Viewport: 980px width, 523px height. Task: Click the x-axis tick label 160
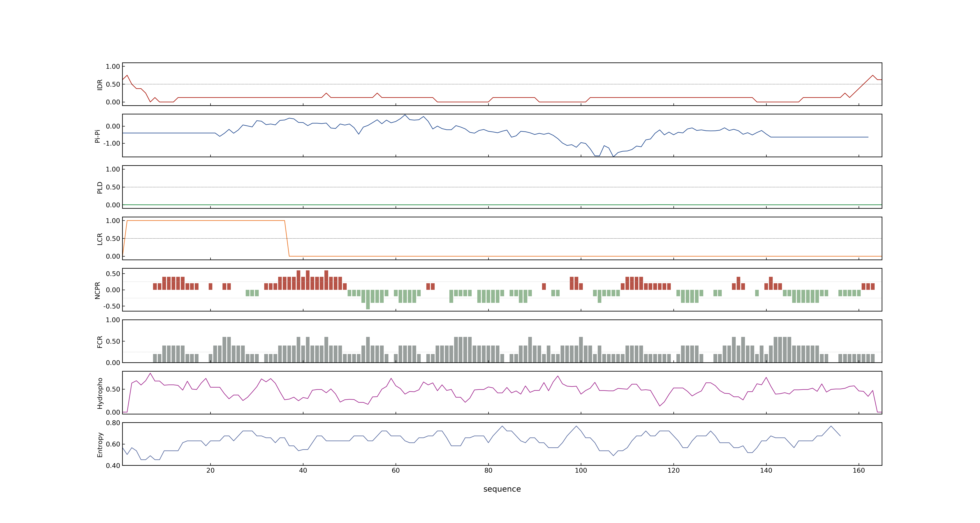(x=859, y=470)
